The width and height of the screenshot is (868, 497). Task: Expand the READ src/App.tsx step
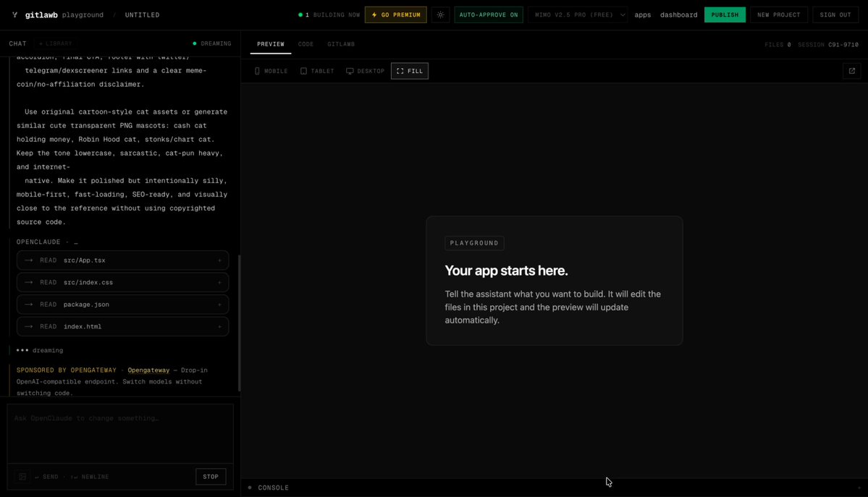click(x=123, y=260)
